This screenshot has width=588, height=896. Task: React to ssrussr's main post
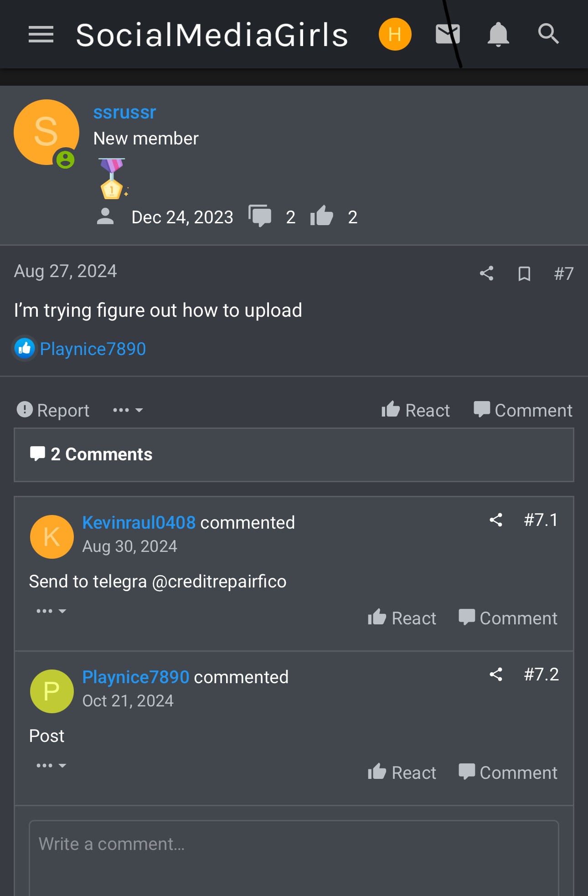pos(416,410)
